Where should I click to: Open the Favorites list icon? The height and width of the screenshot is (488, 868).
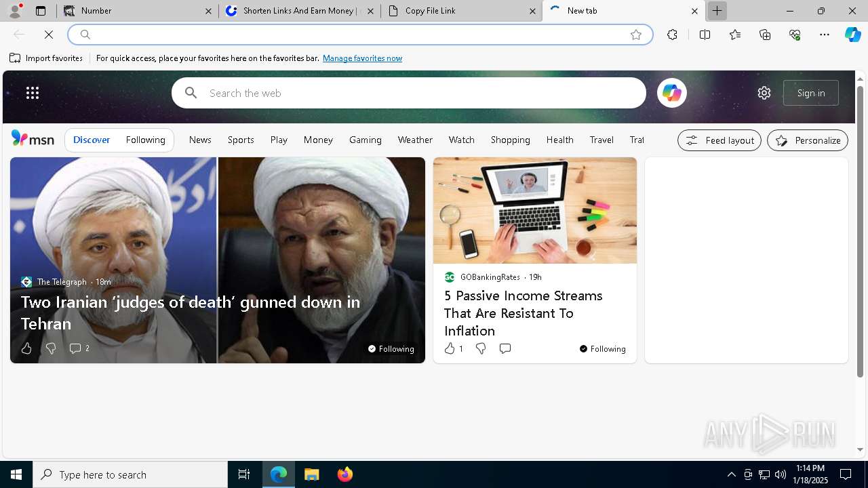pos(735,35)
